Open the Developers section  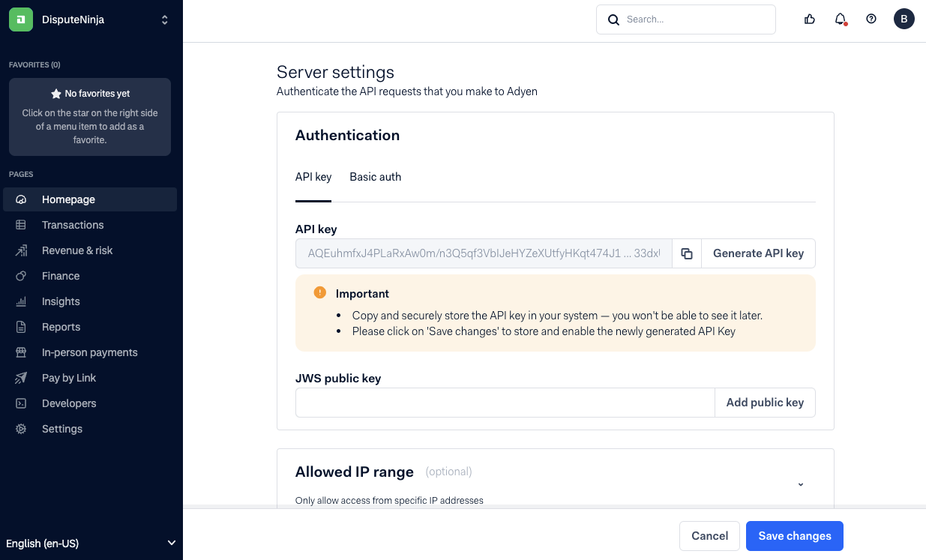coord(90,403)
